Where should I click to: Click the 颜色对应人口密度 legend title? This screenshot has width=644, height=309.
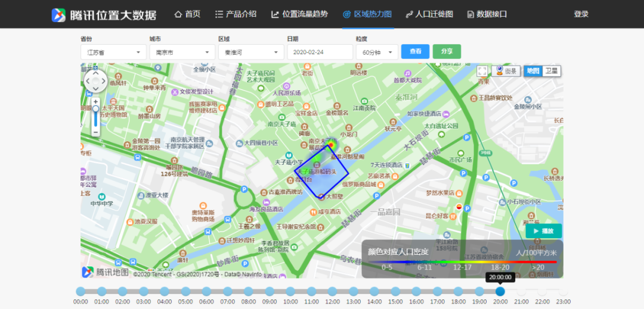point(398,251)
